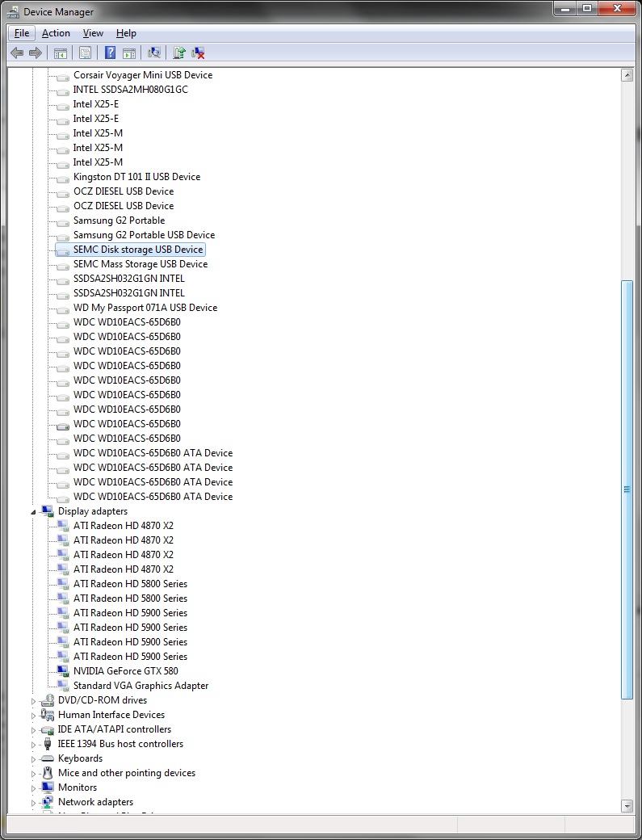This screenshot has height=840, width=642.
Task: Click the blue question mark Help icon
Action: tap(111, 52)
